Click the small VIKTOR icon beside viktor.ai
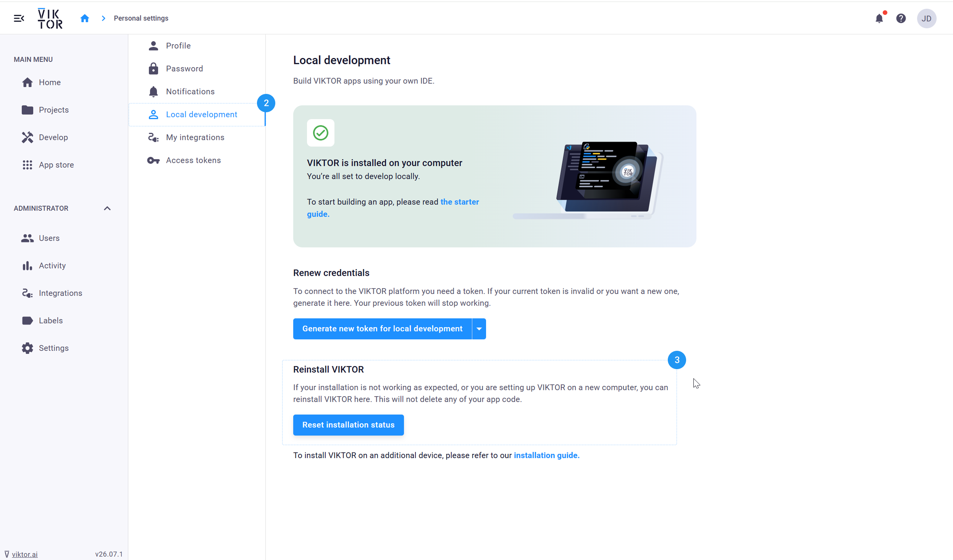This screenshot has width=953, height=560. (7, 554)
